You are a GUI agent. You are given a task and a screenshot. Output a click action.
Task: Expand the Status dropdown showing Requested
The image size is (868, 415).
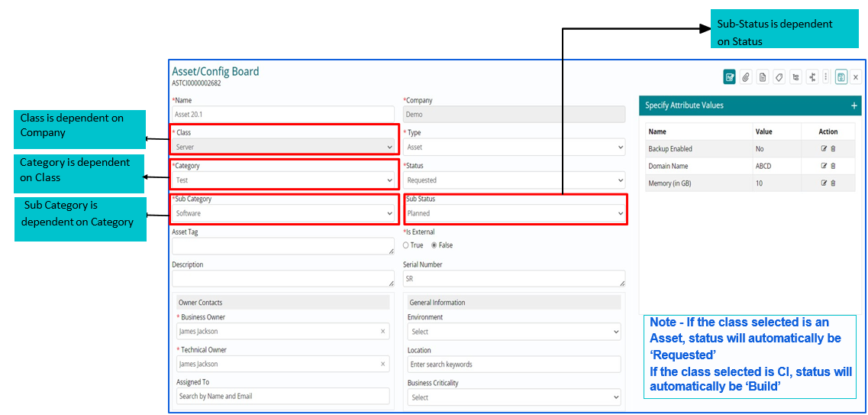[515, 180]
